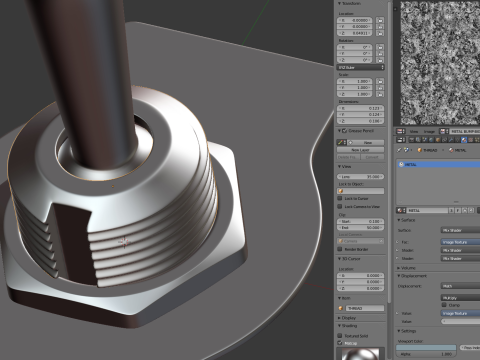Screen dimensions: 480x360
Task: Adjust the viewport Alpha slider
Action: coord(426,354)
